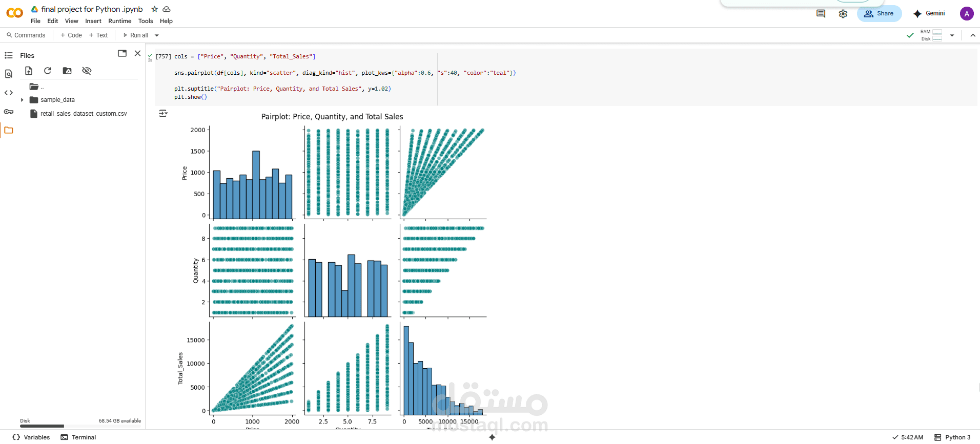
Task: Open the Insert menu
Action: pyautogui.click(x=93, y=21)
